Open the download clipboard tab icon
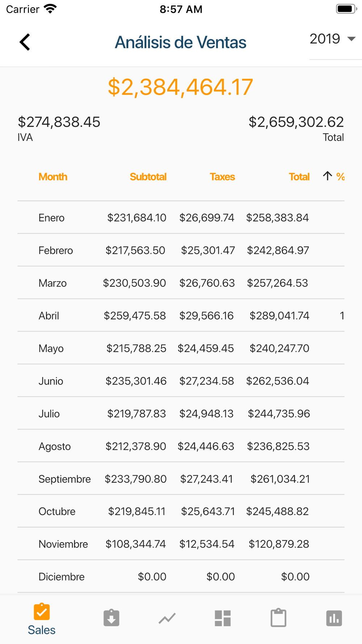The image size is (362, 644). [x=111, y=618]
